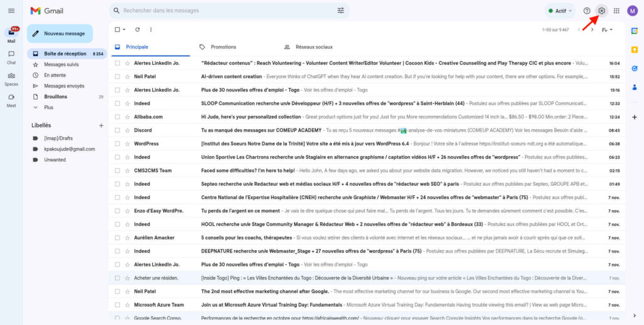Click the search messages field
Screen dimensions: 644x325
228,11
